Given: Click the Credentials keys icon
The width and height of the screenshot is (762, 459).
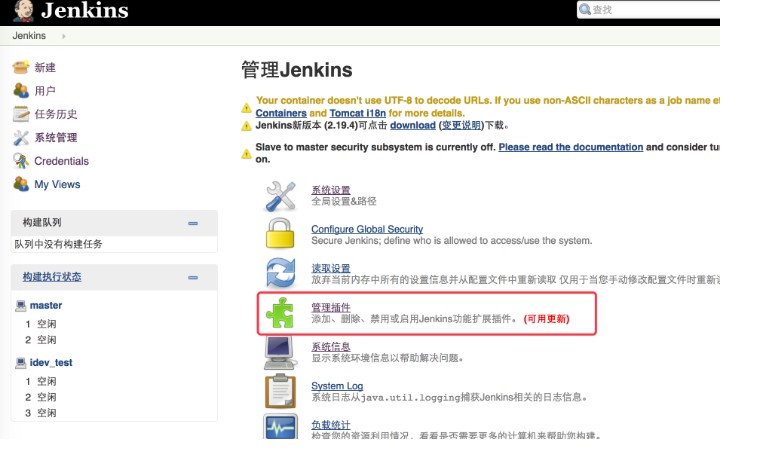Looking at the screenshot, I should tap(21, 161).
